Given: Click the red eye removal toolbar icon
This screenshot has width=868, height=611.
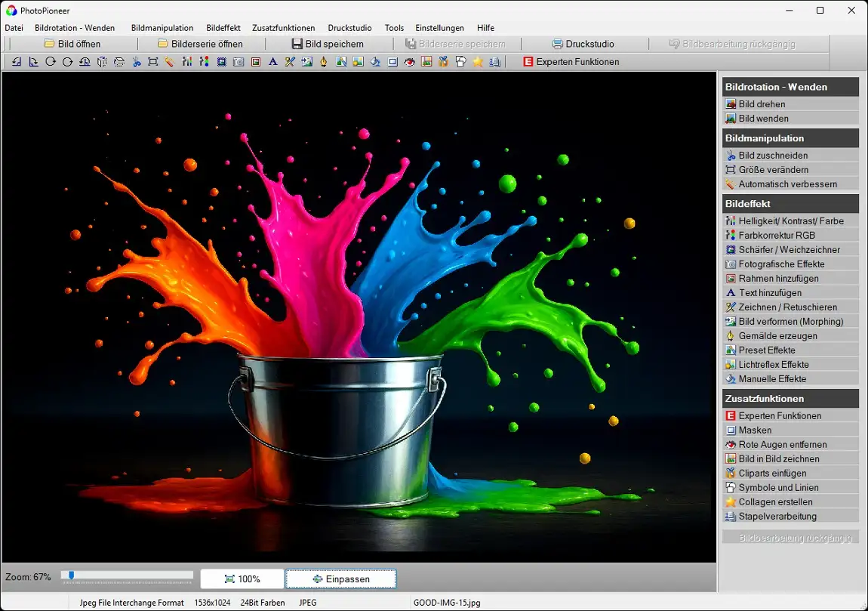Looking at the screenshot, I should point(410,62).
